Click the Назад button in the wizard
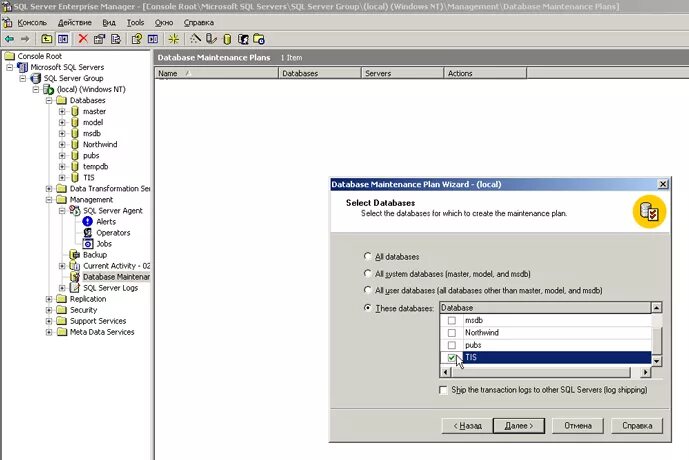Screen dimensions: 689x460 [x=467, y=426]
